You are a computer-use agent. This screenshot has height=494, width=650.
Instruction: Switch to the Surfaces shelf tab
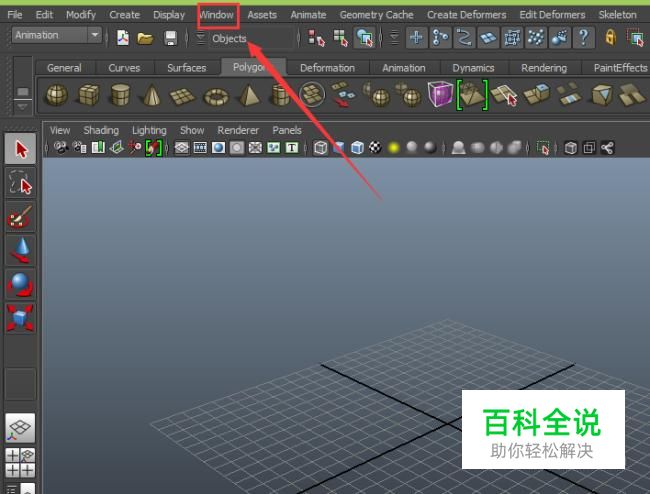187,68
